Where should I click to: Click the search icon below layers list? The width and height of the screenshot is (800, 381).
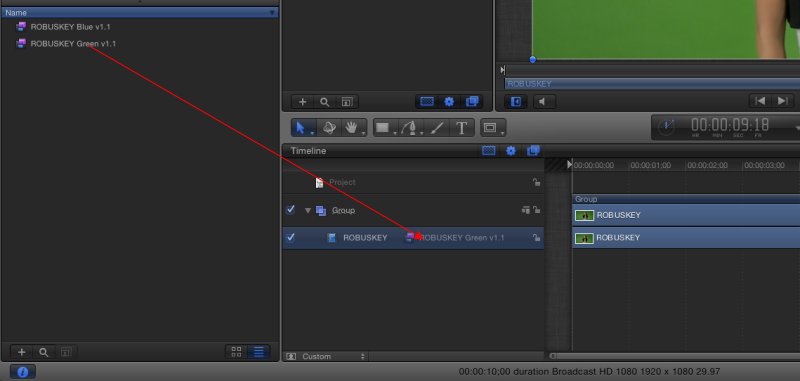[324, 101]
